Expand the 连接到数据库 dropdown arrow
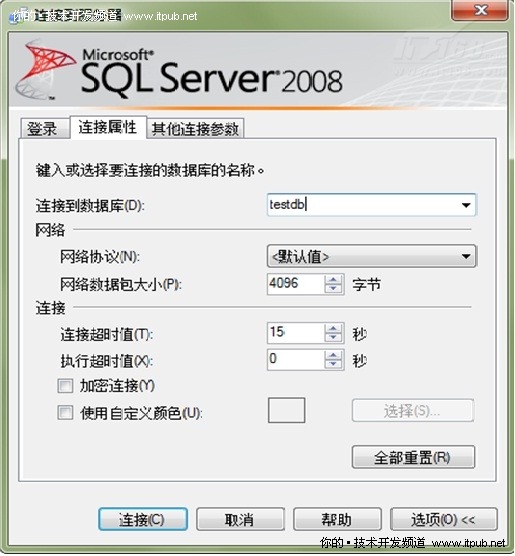 pyautogui.click(x=466, y=205)
